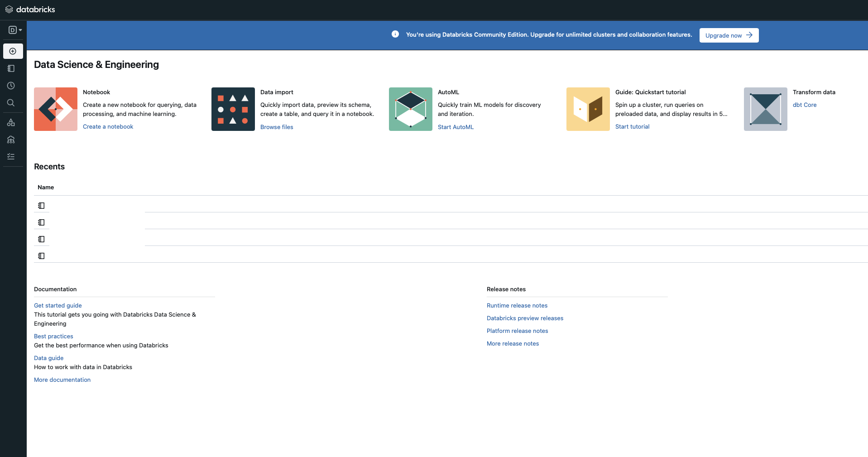Open Runtime release notes
The width and height of the screenshot is (868, 457).
[x=517, y=305]
